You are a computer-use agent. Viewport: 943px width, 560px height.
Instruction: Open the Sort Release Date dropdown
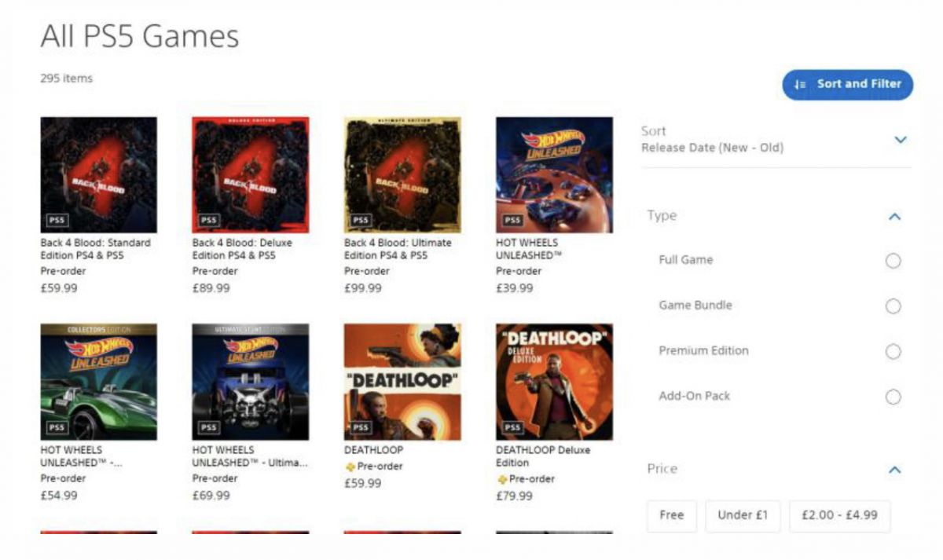click(776, 139)
